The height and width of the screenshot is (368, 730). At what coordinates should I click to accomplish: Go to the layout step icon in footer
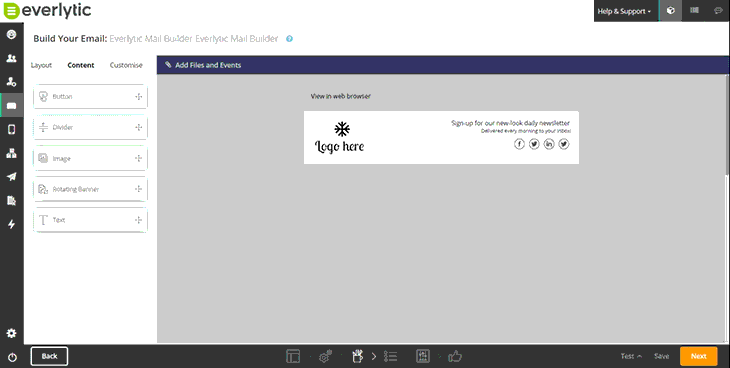point(293,356)
